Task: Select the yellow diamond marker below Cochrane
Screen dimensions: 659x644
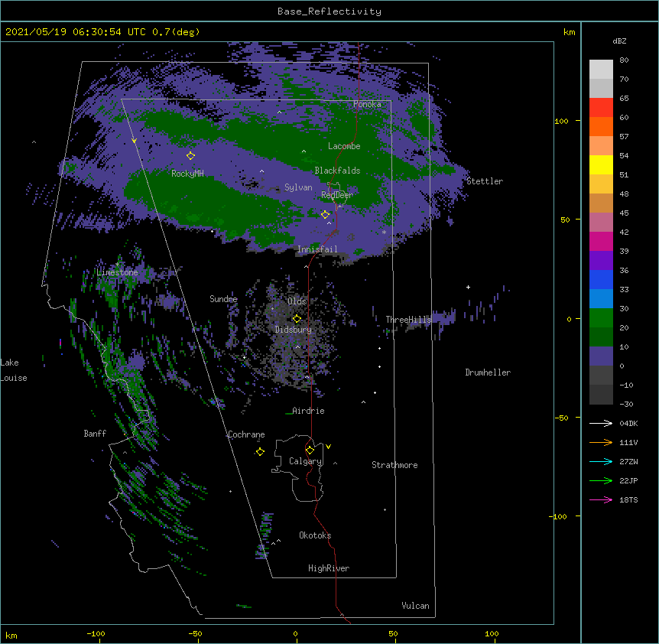Action: [260, 451]
